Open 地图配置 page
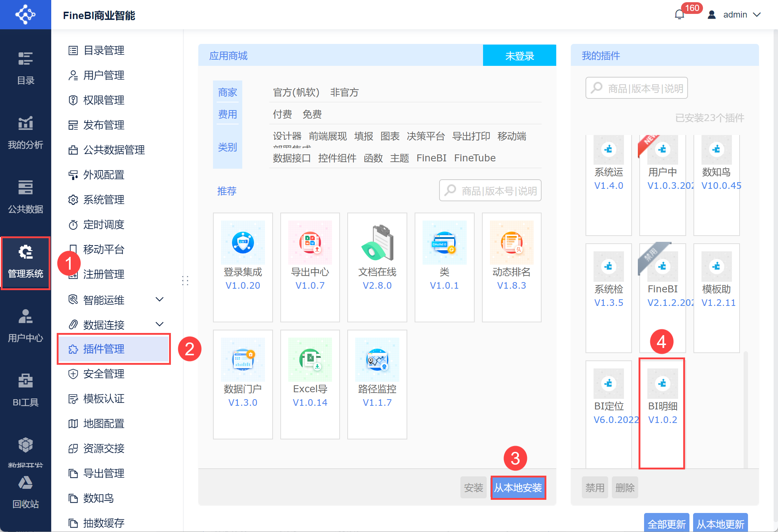 (x=97, y=424)
